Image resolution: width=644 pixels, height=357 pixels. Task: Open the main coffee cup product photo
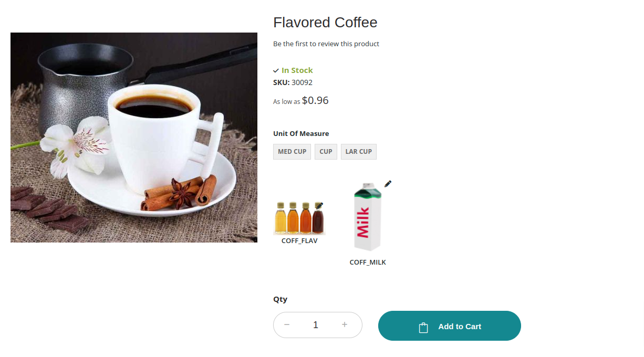click(x=134, y=138)
